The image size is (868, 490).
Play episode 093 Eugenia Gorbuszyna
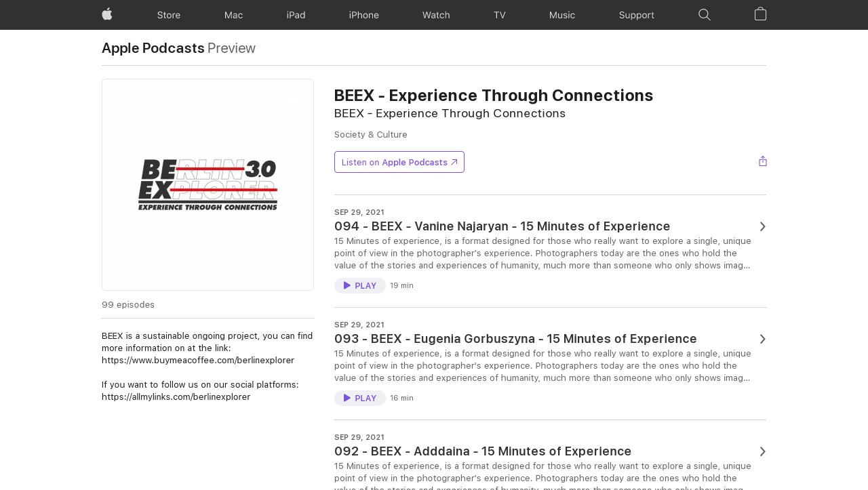click(x=360, y=399)
